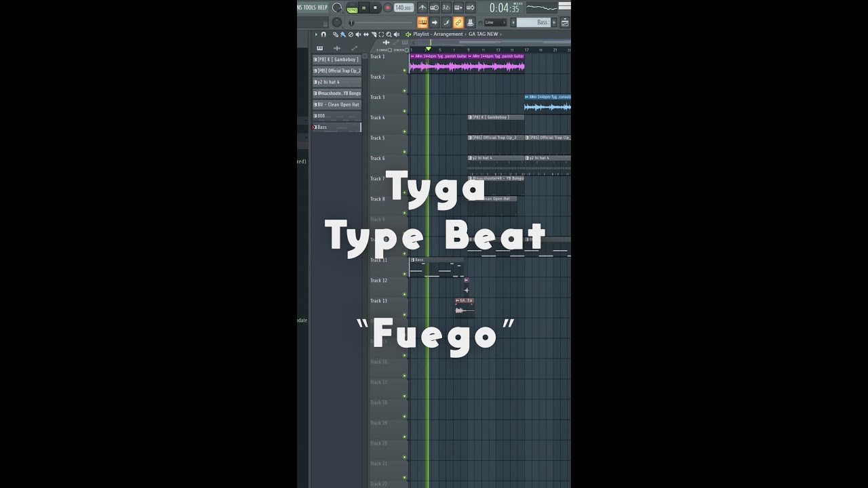The height and width of the screenshot is (488, 868).
Task: Select the Delete tool
Action: click(351, 34)
